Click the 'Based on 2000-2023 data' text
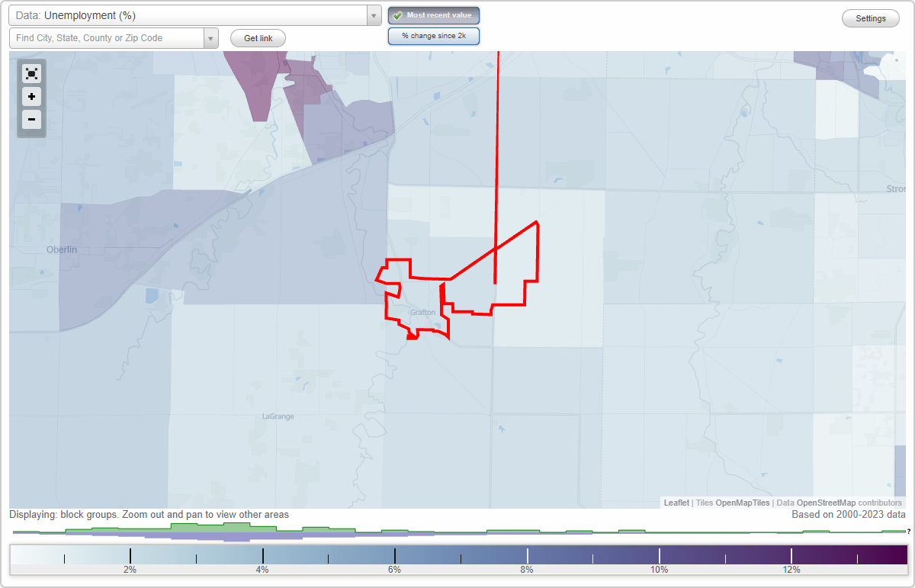 (849, 515)
